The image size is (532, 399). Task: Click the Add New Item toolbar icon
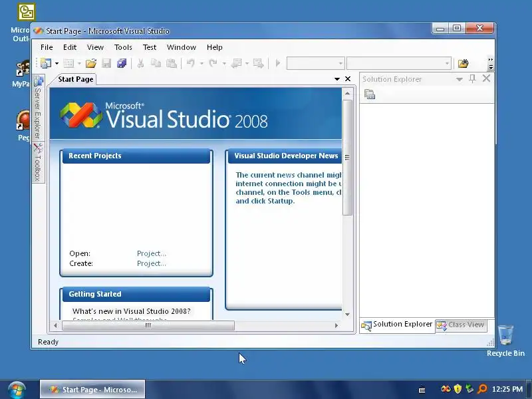68,63
